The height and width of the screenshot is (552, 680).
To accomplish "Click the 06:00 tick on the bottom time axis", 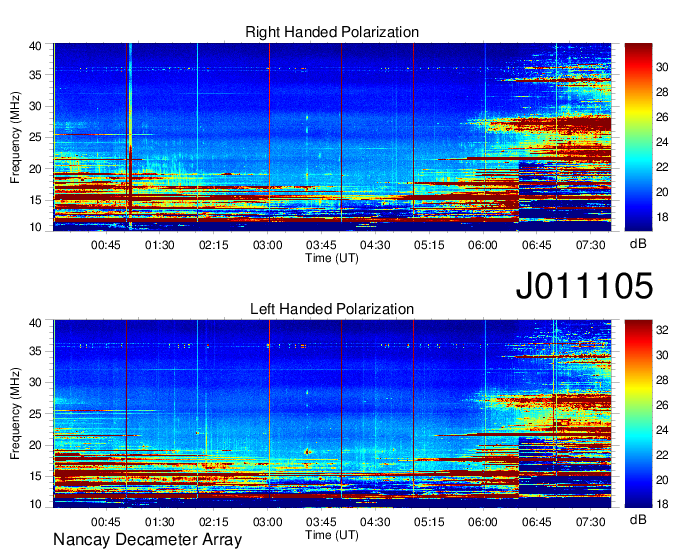I will click(x=483, y=522).
